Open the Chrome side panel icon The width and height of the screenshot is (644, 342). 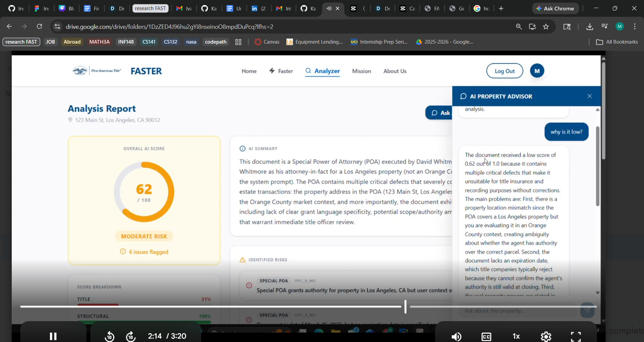coord(567,26)
